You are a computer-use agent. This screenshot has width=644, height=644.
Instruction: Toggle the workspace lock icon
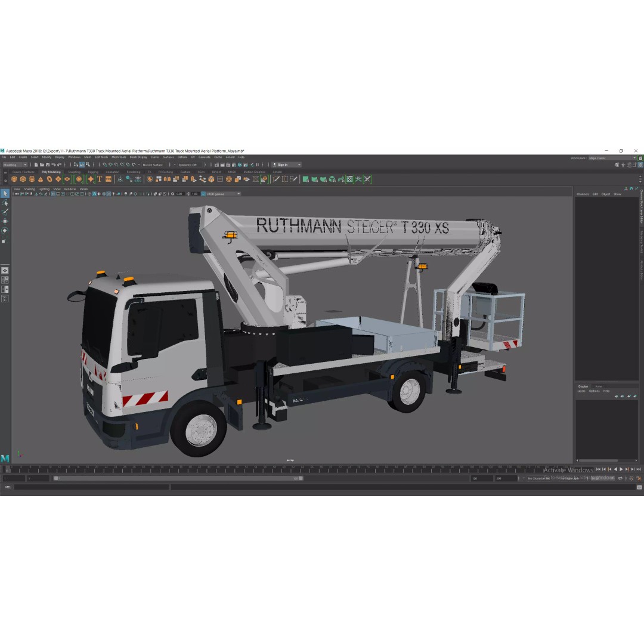tap(640, 157)
